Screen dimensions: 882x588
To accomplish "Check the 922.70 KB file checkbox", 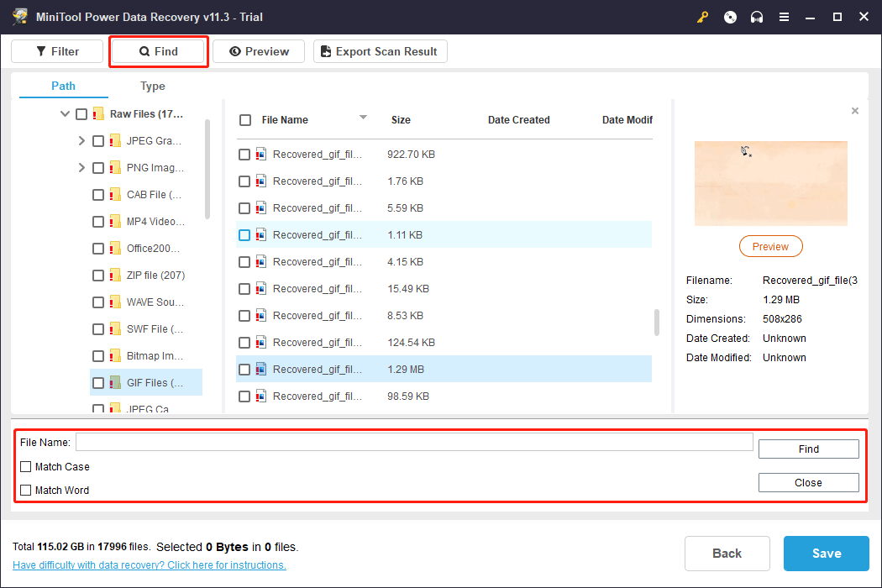I will coord(244,155).
